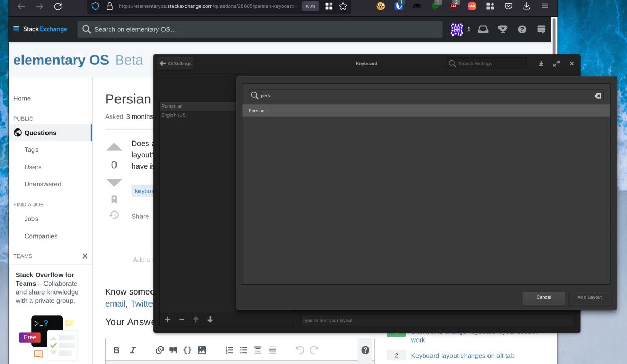Open Unanswered in the sidebar

(x=43, y=184)
